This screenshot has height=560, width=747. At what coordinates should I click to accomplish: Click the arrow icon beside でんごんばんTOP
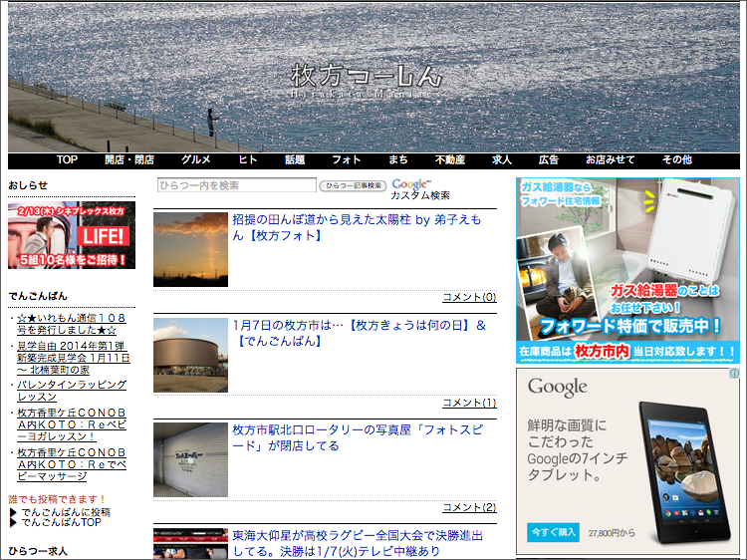coord(13,523)
